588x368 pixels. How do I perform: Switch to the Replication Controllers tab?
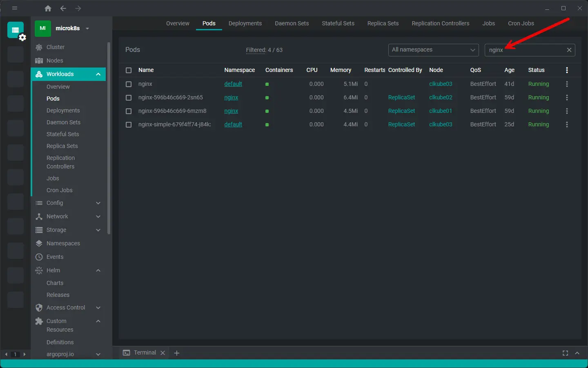coord(441,23)
